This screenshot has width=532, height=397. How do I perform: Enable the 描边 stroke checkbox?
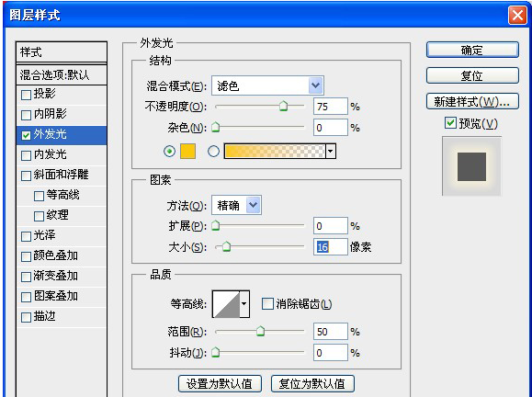[x=26, y=318]
